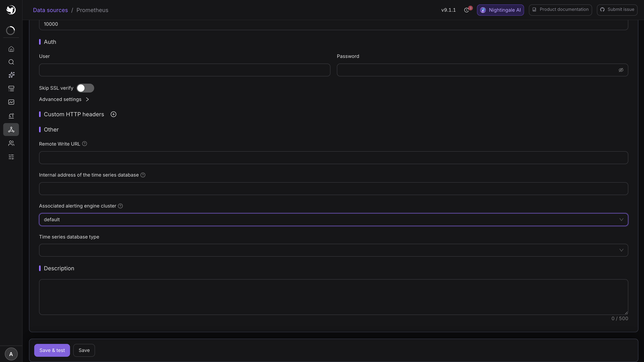Open the notifications clock icon with badge
Image resolution: width=644 pixels, height=362 pixels.
(x=467, y=10)
